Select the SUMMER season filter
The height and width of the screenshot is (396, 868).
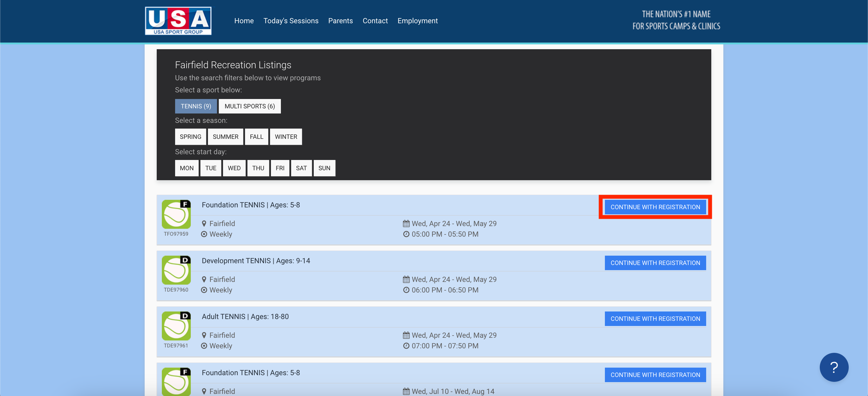point(225,137)
